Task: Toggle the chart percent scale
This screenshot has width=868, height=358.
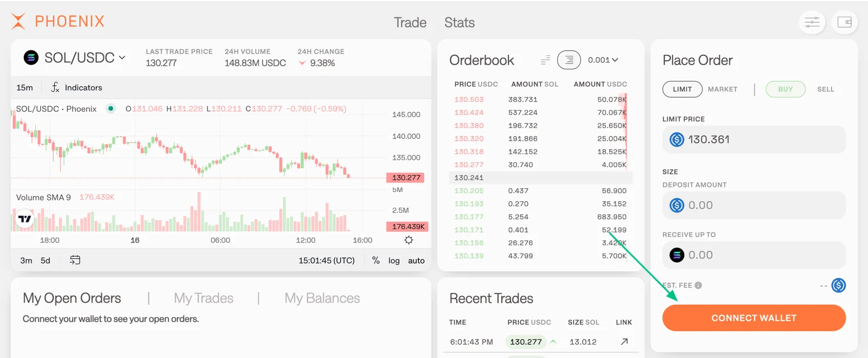Action: click(376, 260)
